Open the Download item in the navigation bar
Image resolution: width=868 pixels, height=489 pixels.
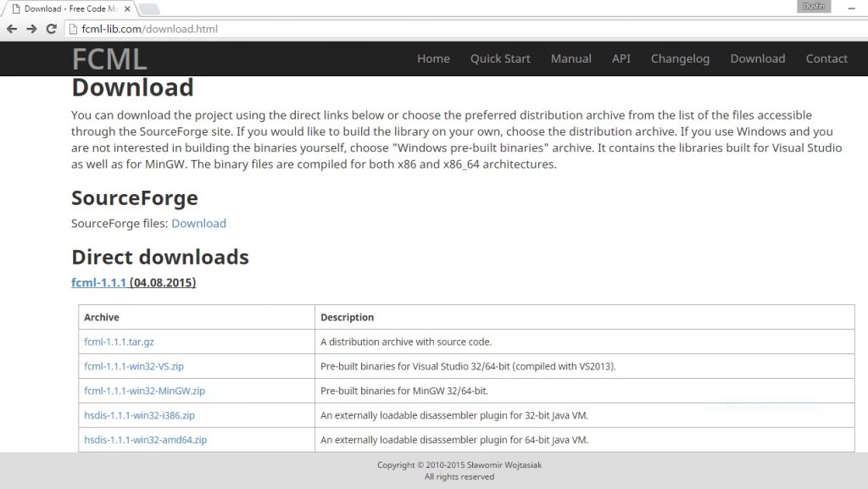click(757, 58)
